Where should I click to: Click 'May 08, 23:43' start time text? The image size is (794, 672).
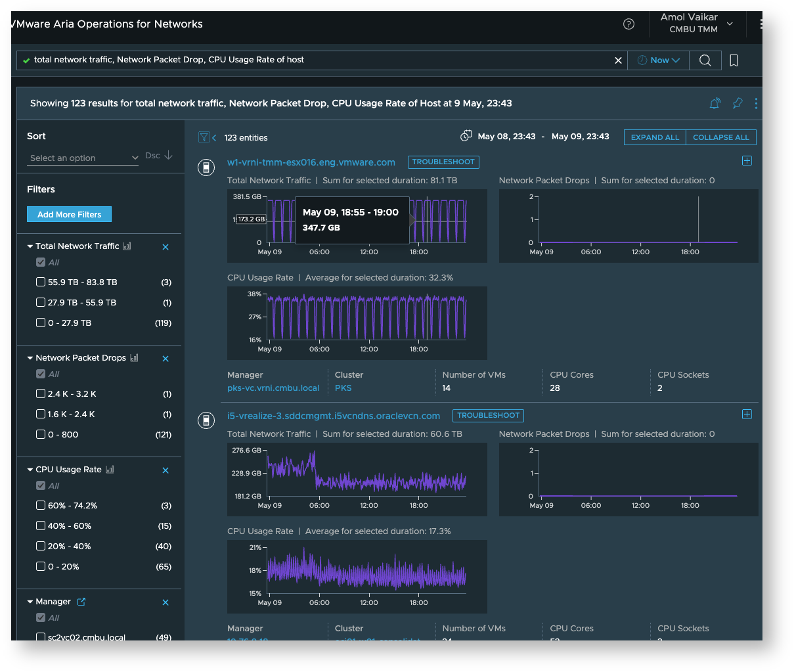(x=506, y=137)
